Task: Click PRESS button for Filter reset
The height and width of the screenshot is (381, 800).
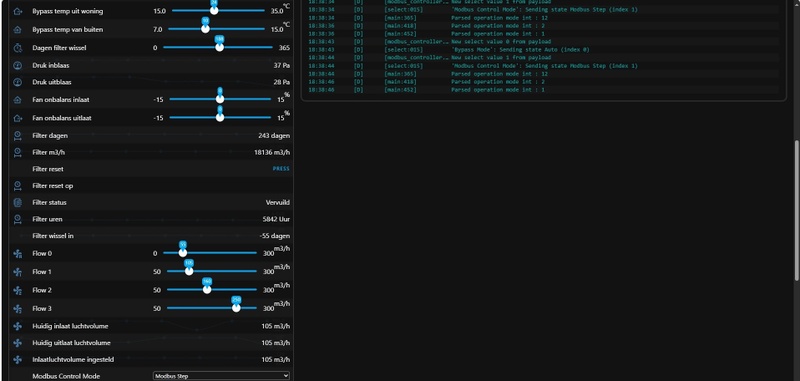Action: [281, 169]
